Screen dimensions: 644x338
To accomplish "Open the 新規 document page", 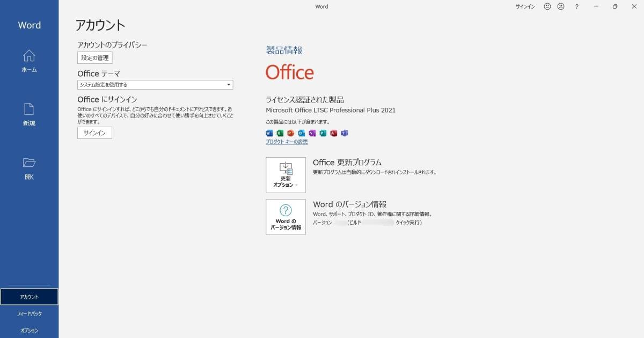I will 29,114.
